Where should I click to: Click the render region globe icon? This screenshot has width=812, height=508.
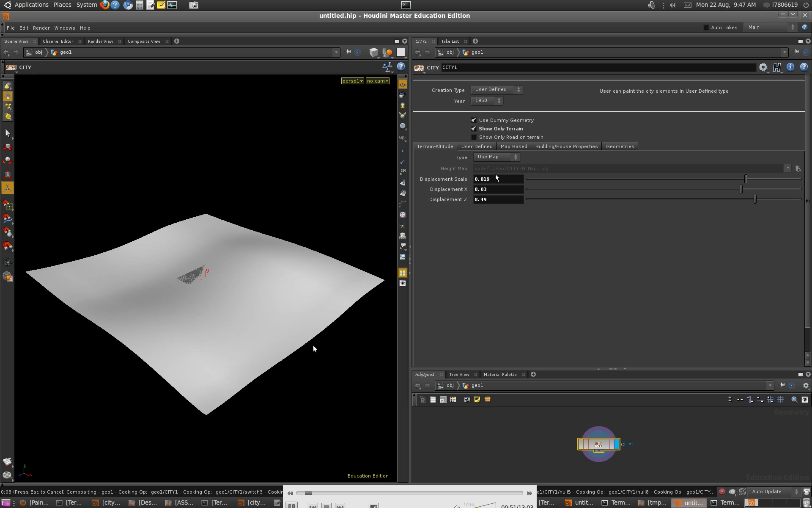[8, 276]
